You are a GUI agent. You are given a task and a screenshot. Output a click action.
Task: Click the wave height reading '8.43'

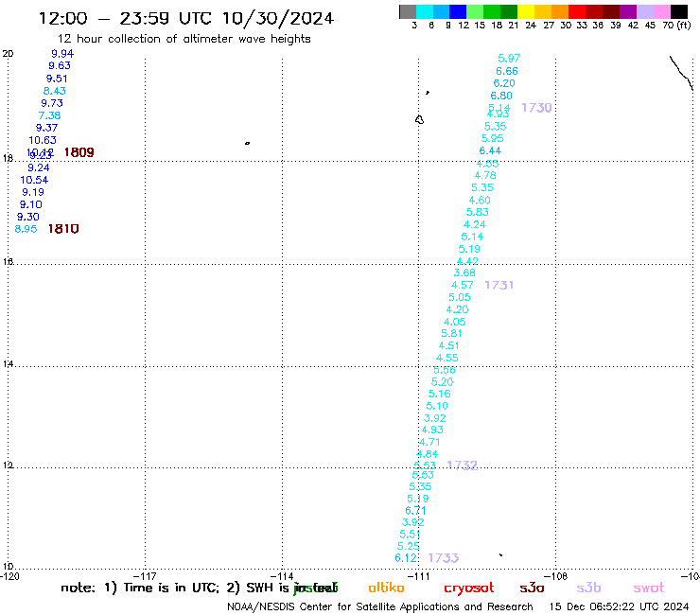tap(55, 91)
